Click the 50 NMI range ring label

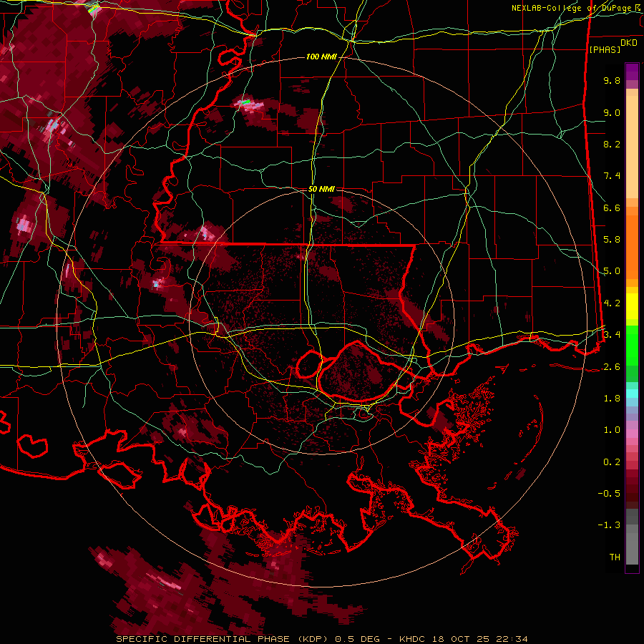click(x=321, y=189)
